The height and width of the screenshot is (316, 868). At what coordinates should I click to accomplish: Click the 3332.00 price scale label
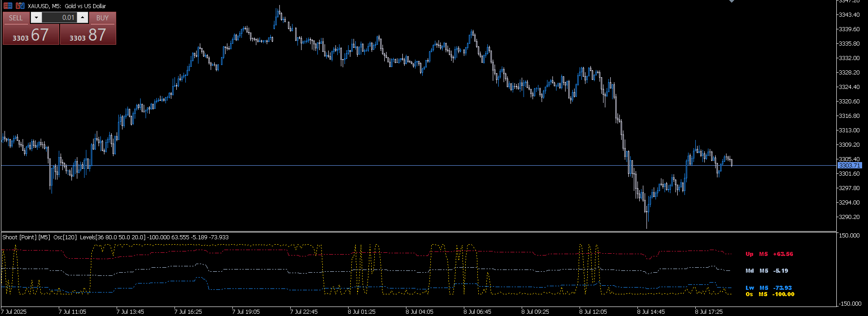pyautogui.click(x=849, y=58)
